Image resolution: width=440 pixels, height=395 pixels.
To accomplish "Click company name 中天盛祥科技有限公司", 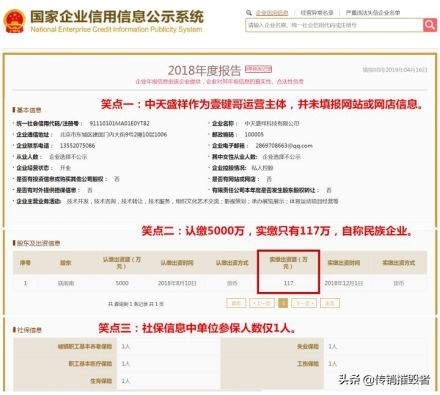I will (272, 123).
